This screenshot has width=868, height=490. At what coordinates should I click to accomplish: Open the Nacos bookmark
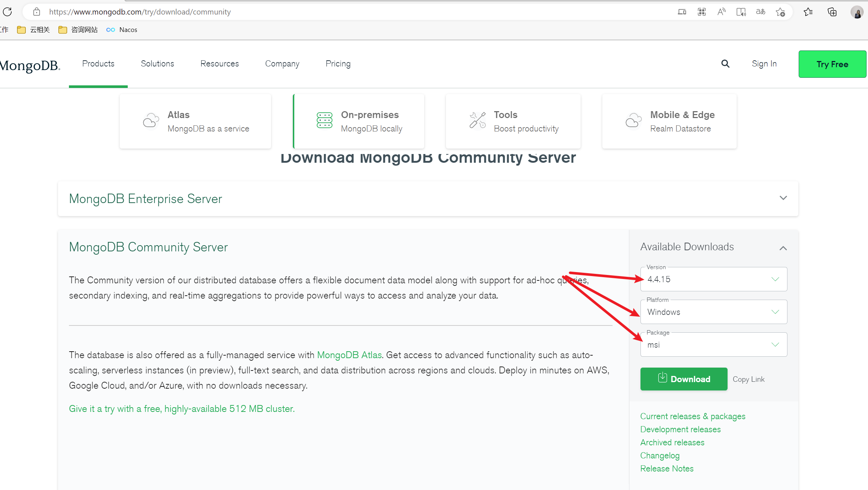(x=122, y=30)
